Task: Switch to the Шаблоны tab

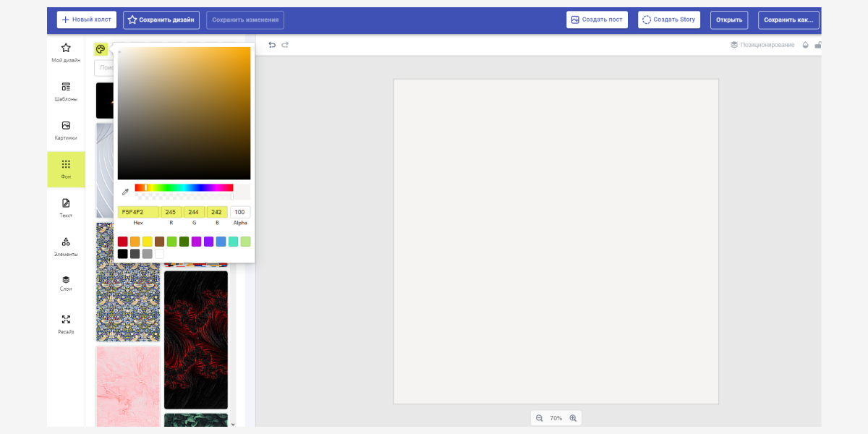Action: pyautogui.click(x=66, y=92)
